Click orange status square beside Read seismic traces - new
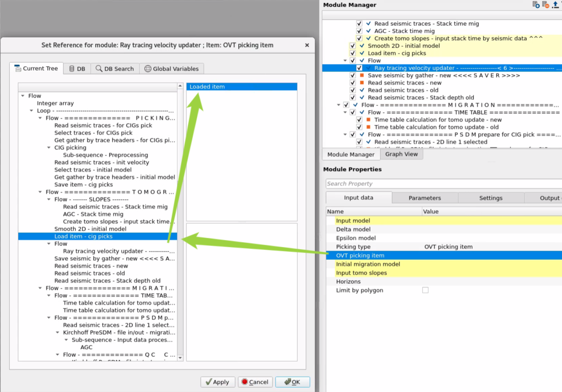562x392 pixels. point(362,83)
